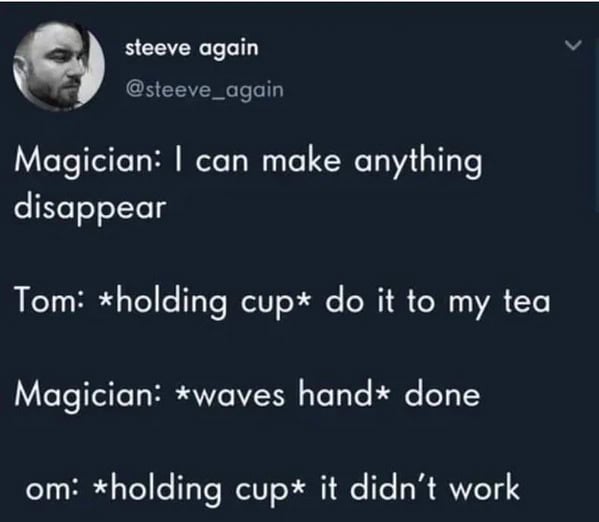Click the line 'do it to my tea'
This screenshot has width=599, height=522.
point(438,302)
